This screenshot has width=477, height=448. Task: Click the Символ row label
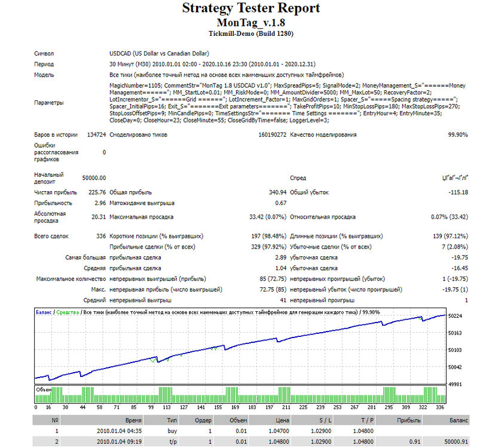(44, 54)
